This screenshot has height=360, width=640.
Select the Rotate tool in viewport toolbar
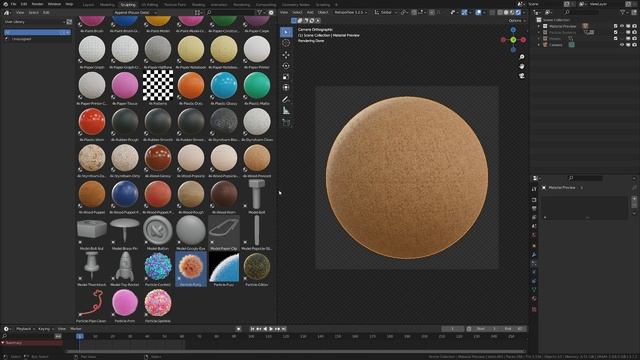pos(286,66)
